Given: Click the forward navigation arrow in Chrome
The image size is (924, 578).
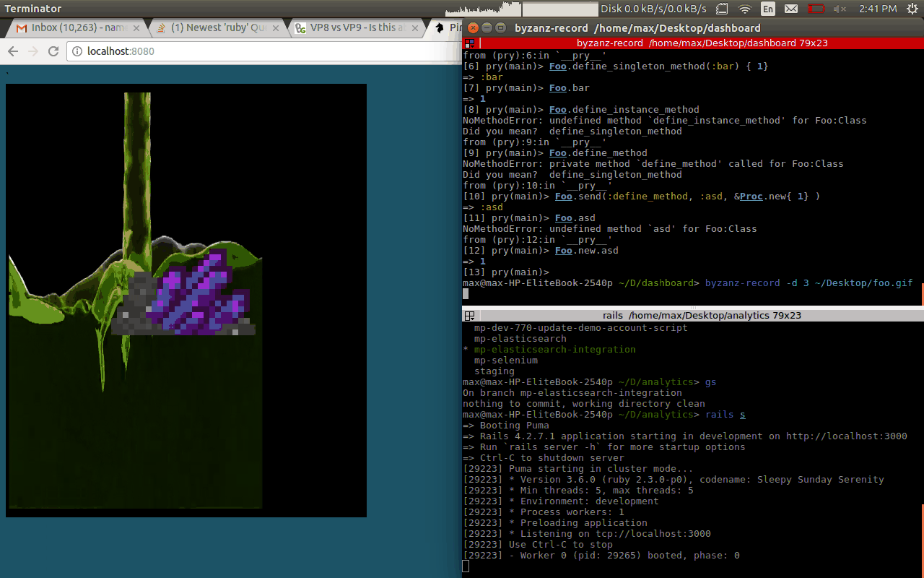Looking at the screenshot, I should (32, 51).
